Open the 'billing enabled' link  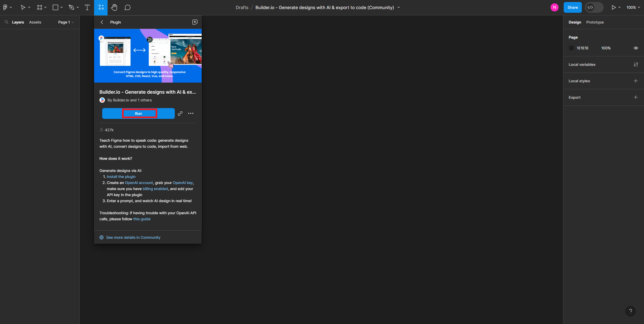coord(155,189)
